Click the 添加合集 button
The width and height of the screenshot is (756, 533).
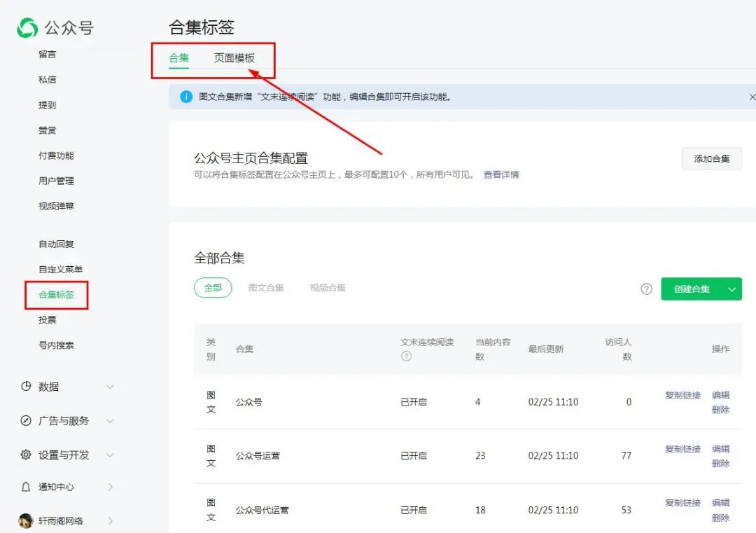(x=711, y=159)
